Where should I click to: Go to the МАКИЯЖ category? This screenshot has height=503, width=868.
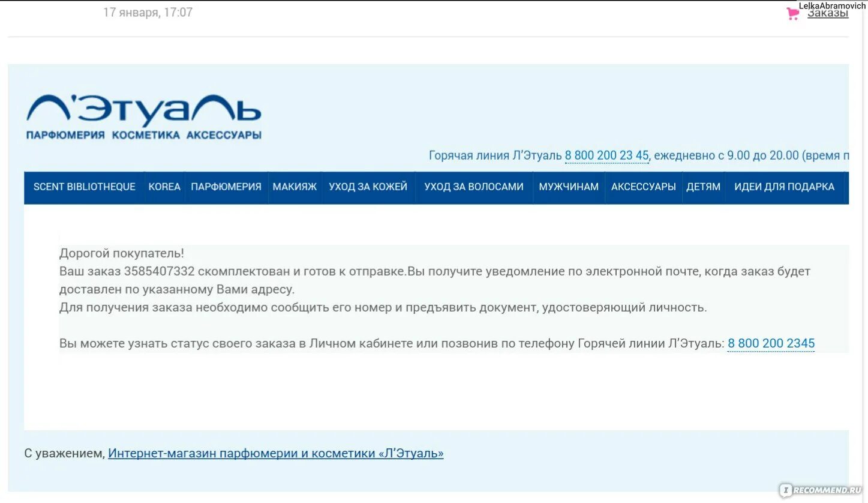pyautogui.click(x=295, y=187)
